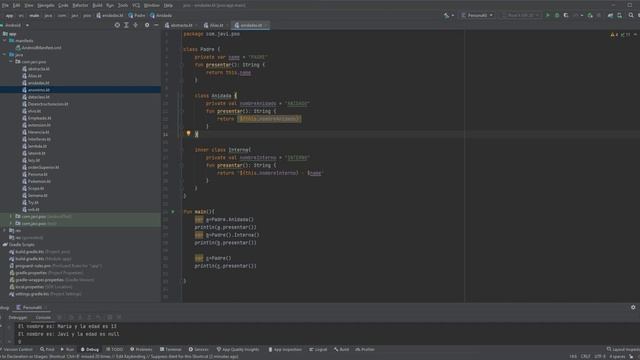This screenshot has width=640, height=360.
Task: Open the Run tool window
Action: click(68, 349)
